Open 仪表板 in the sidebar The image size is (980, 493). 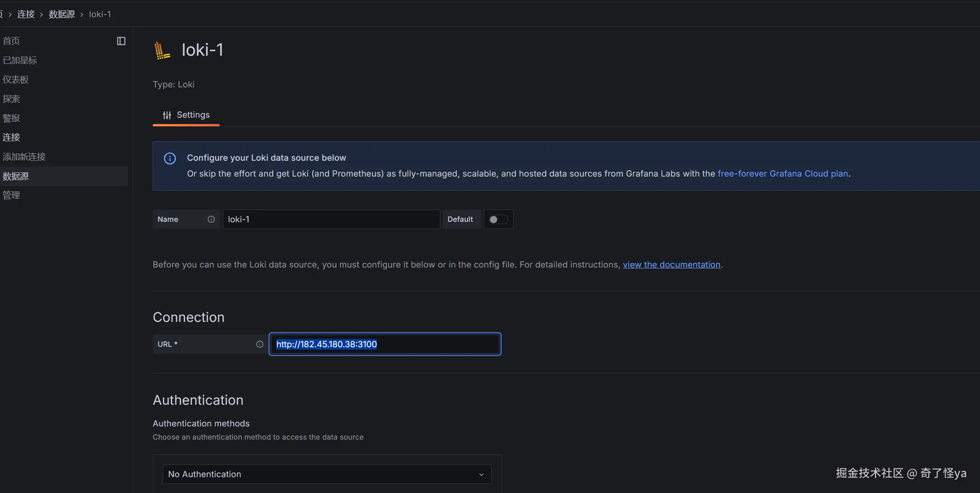click(x=16, y=80)
